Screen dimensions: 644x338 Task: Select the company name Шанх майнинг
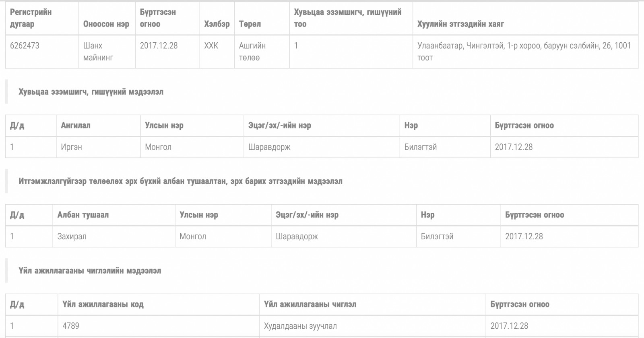tap(98, 52)
